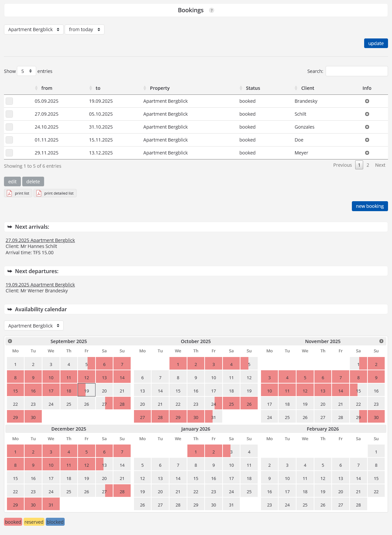Change the show entries count dropdown
Viewport: 392px width, 535px height.
coord(26,71)
